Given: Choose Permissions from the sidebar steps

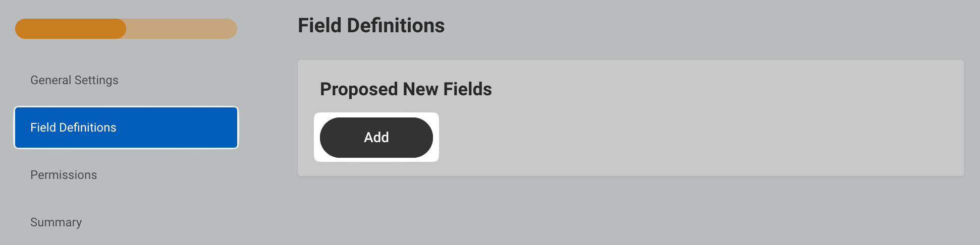Looking at the screenshot, I should click(64, 175).
